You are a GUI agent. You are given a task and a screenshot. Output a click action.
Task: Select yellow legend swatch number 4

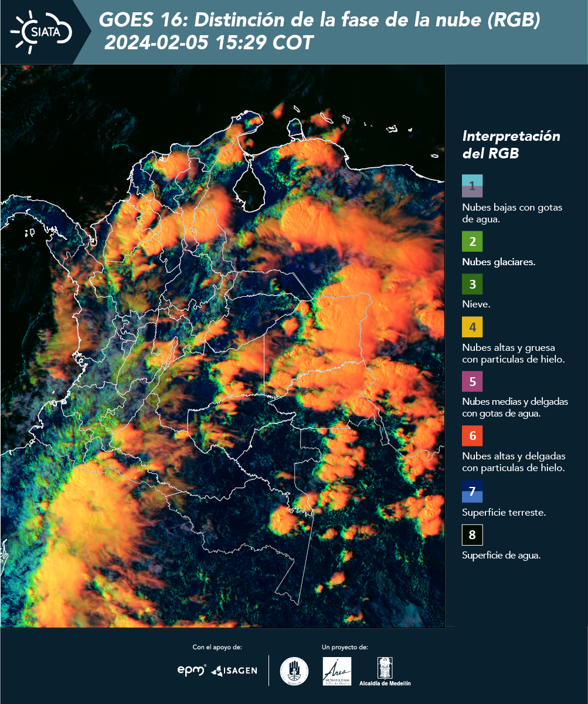tap(472, 327)
